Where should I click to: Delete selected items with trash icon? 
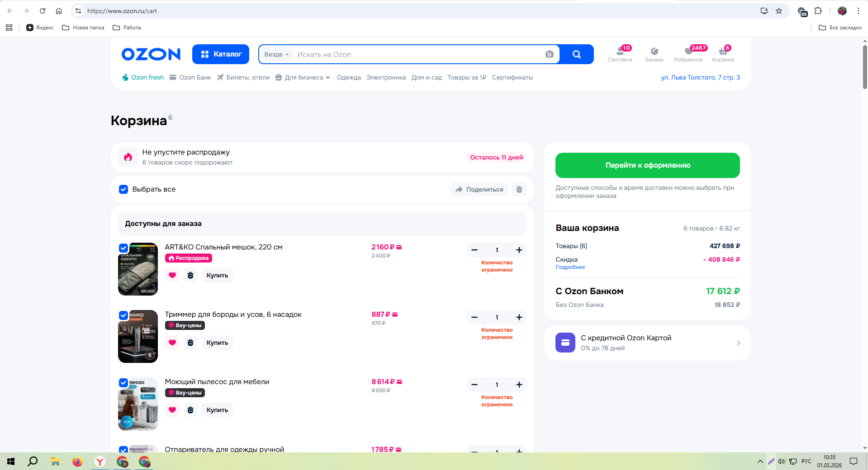[519, 189]
